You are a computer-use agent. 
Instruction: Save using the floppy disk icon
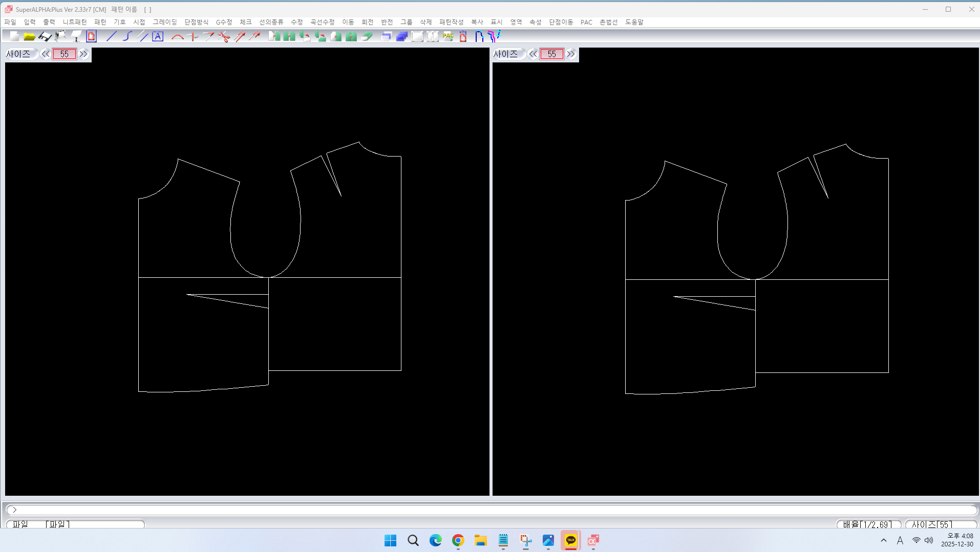coord(45,36)
